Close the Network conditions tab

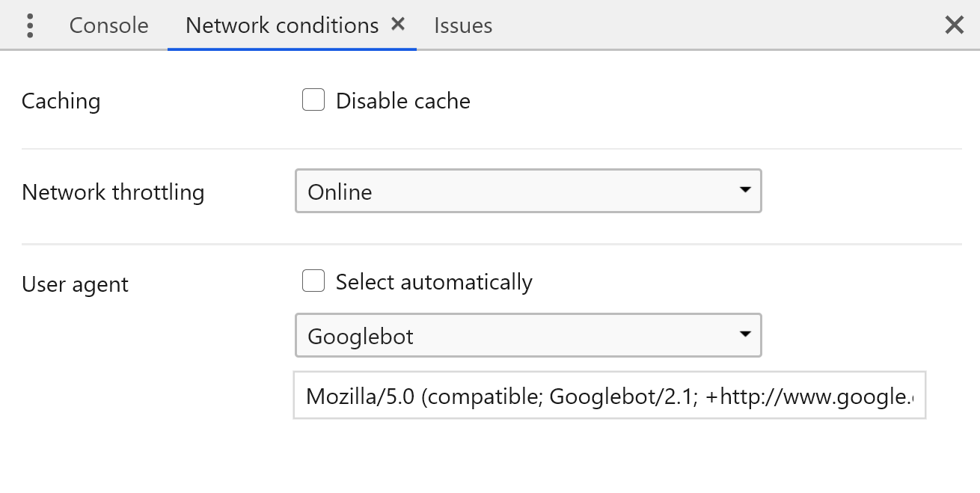(398, 25)
